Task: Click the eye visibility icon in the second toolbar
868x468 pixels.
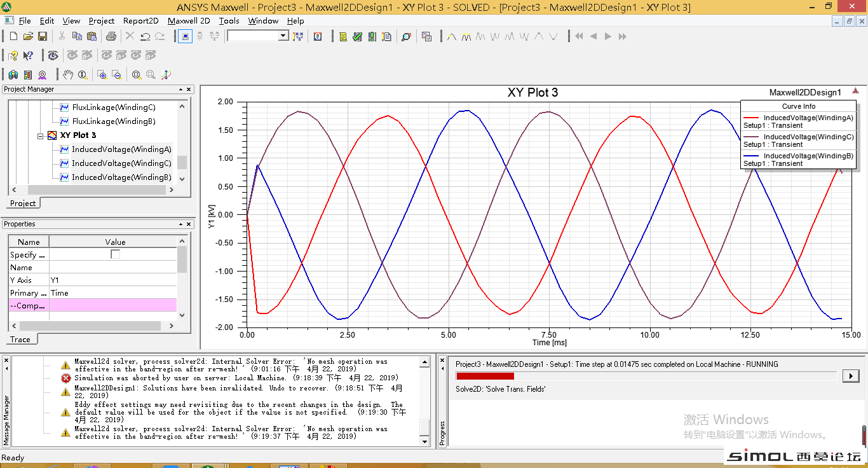Action: (53, 55)
